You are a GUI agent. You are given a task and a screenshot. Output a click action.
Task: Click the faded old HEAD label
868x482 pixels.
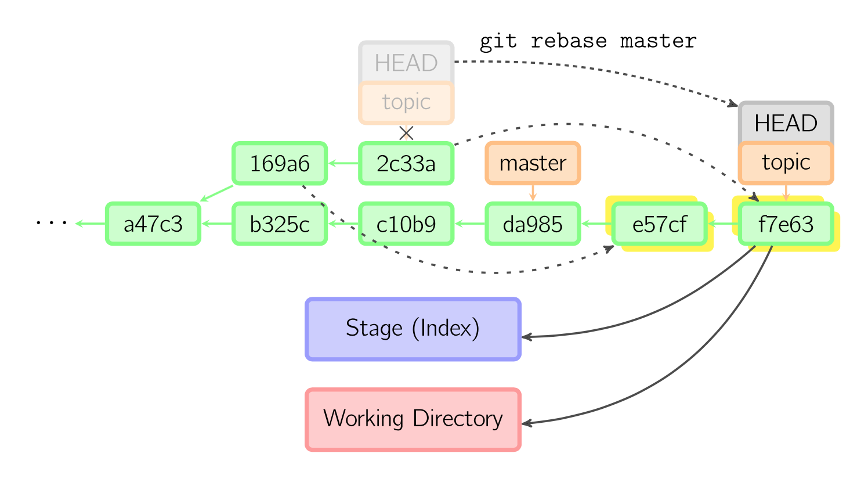pyautogui.click(x=406, y=62)
